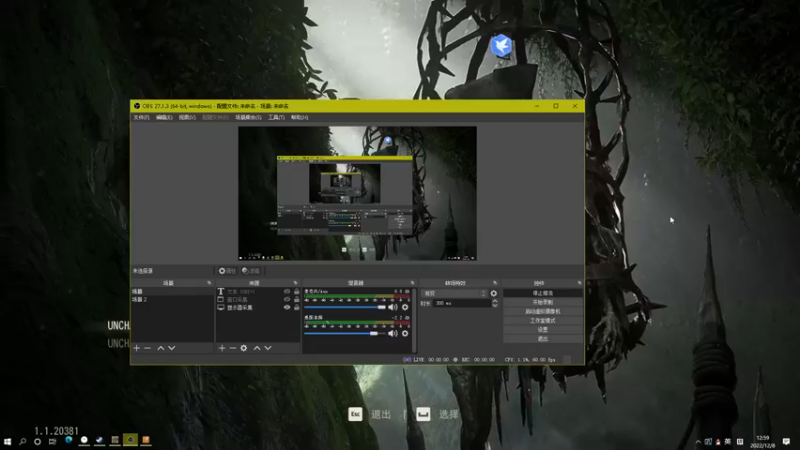Viewport: 800px width, 450px height.
Task: Pop out the Scene Transitions dock icon
Action: [x=495, y=283]
